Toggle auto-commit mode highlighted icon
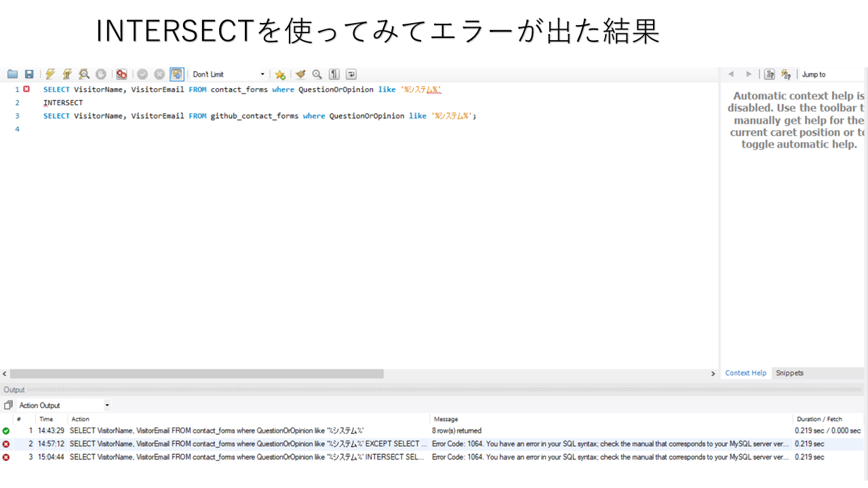Screen dimensions: 868x488 pos(176,74)
